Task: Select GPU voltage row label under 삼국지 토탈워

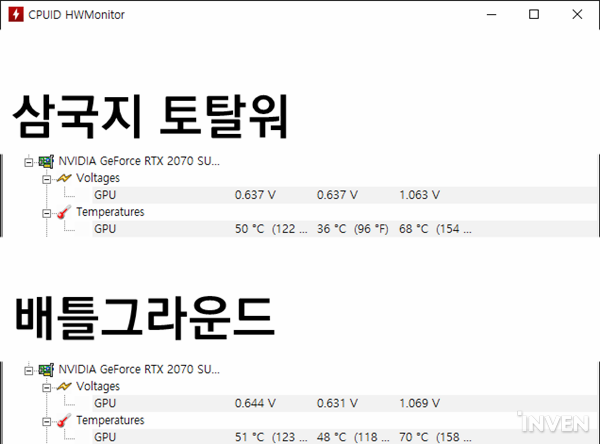Action: [105, 195]
